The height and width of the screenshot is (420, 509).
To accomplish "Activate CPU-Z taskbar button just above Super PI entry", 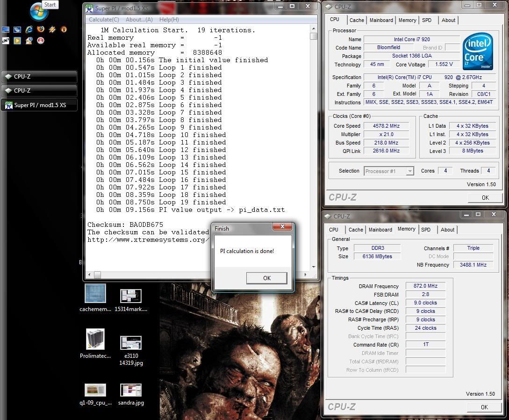I will coord(39,91).
